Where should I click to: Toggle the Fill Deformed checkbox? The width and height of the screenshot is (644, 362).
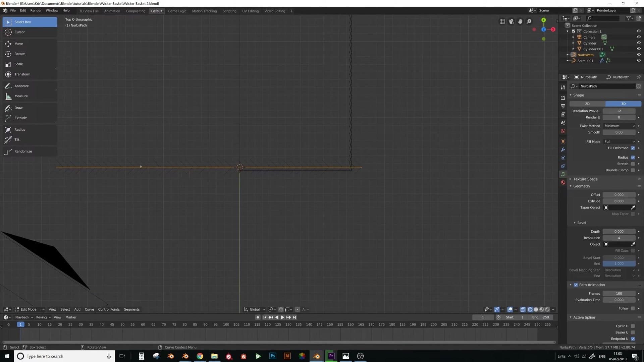tap(633, 148)
